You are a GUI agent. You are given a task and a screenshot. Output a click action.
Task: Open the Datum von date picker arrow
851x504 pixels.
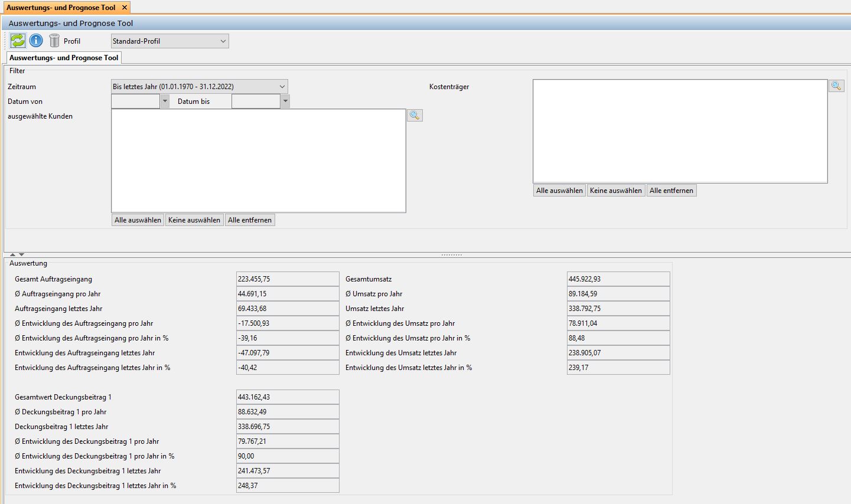point(165,101)
